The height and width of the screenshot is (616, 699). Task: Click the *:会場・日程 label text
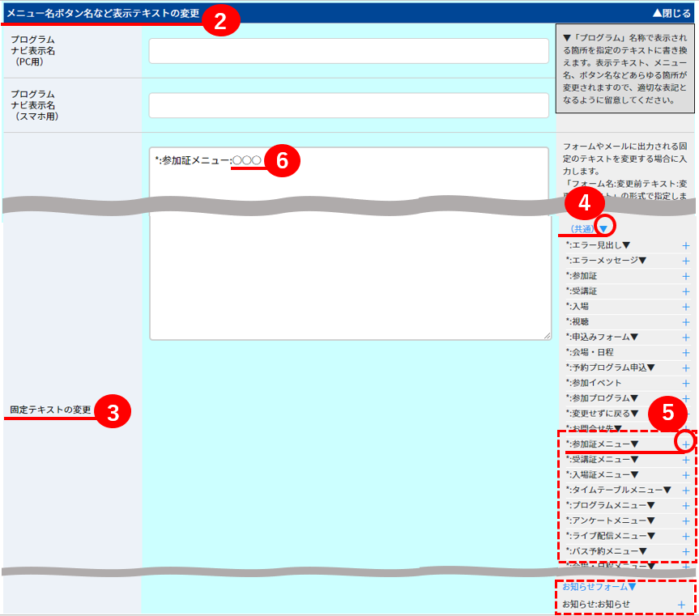pyautogui.click(x=590, y=352)
